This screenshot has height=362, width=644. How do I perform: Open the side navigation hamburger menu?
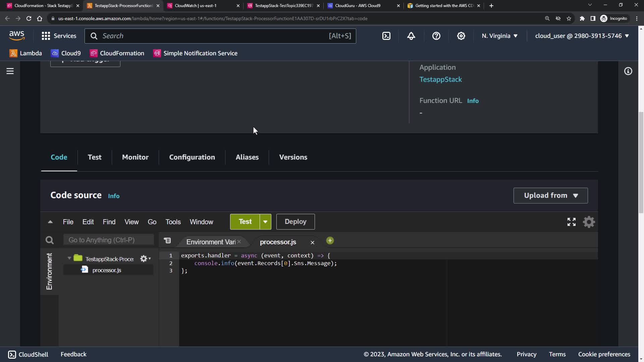click(x=10, y=71)
